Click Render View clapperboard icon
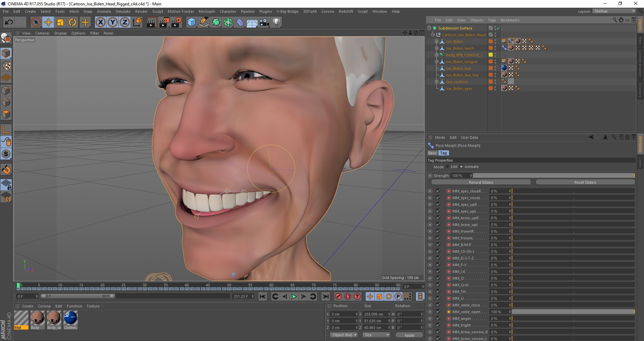 pyautogui.click(x=152, y=22)
